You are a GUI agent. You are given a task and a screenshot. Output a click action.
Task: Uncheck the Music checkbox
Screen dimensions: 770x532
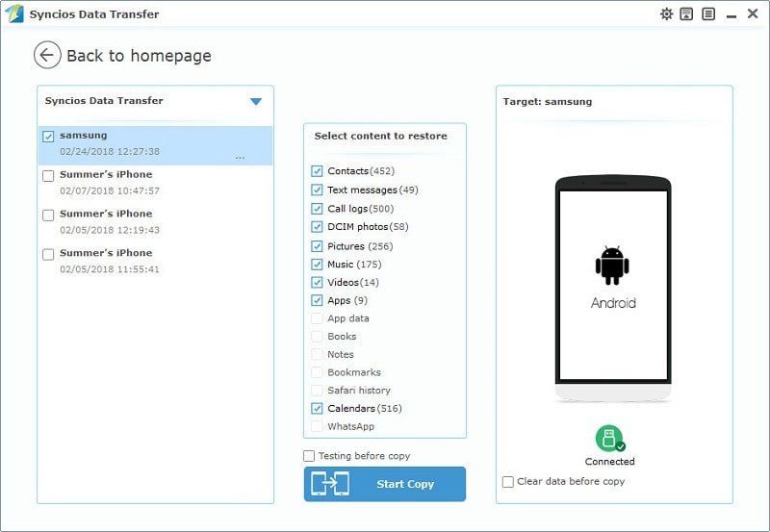(317, 265)
